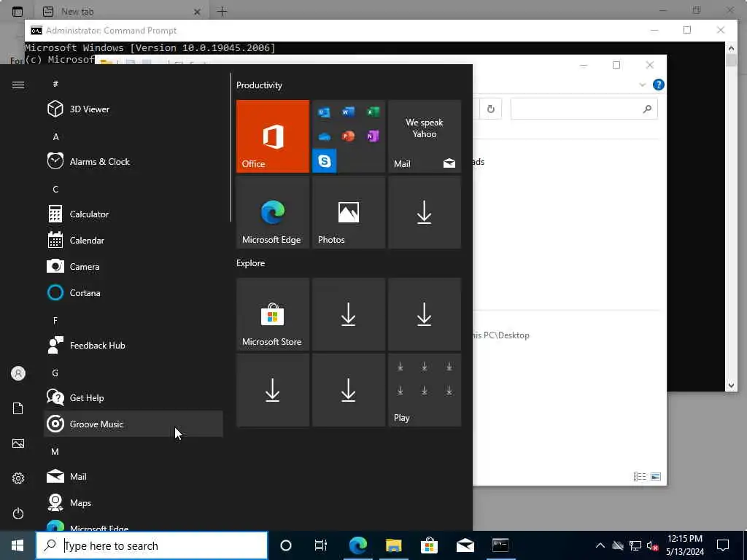Switch File Explorer to details view
Screen dimensions: 747x560
tap(640, 476)
